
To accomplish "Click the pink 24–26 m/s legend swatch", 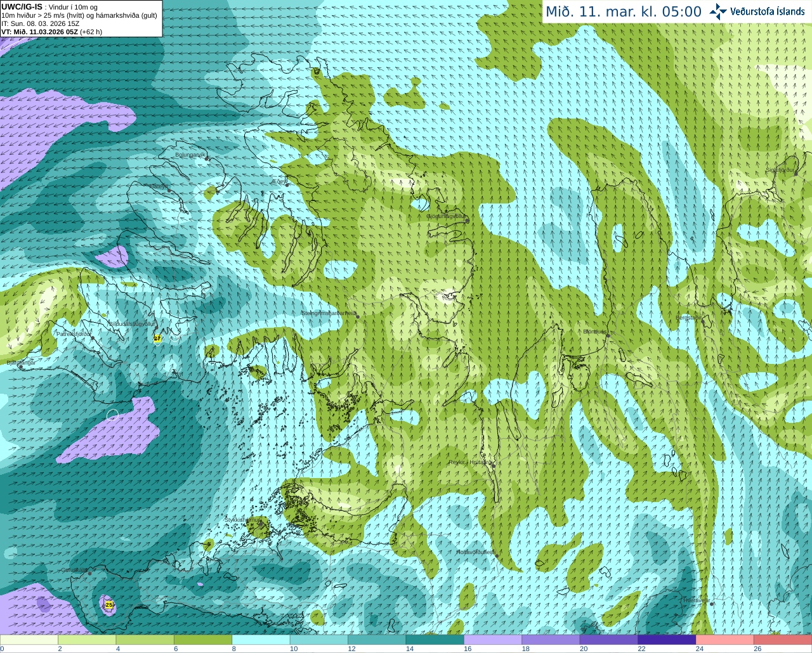I will [725, 640].
